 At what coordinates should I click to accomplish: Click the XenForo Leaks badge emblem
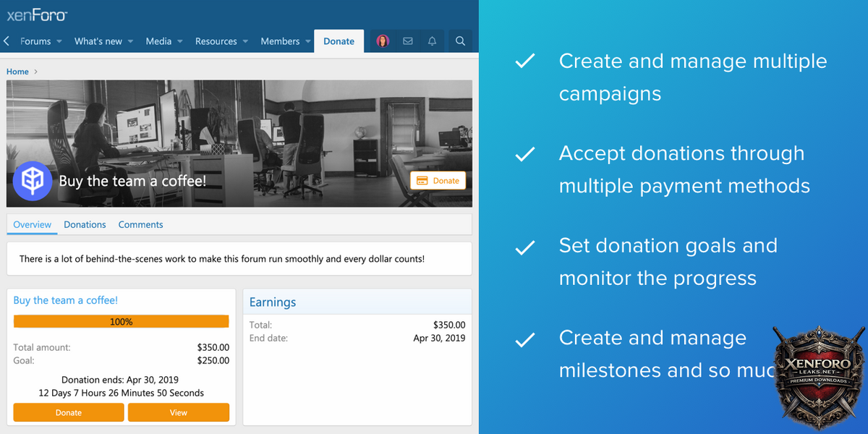(819, 376)
